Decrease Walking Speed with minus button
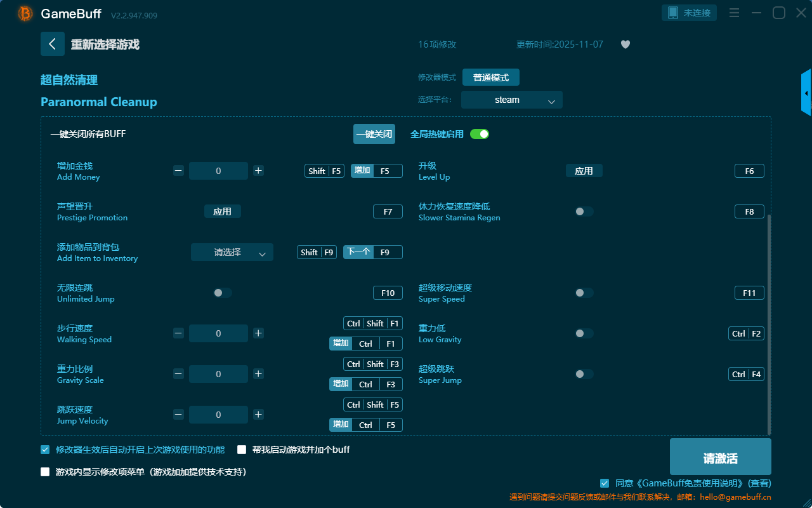 coord(178,333)
